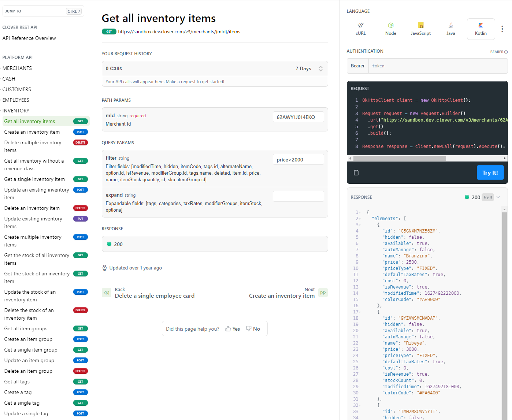
Task: Open the 7 Days history range dropdown
Action: 309,68
